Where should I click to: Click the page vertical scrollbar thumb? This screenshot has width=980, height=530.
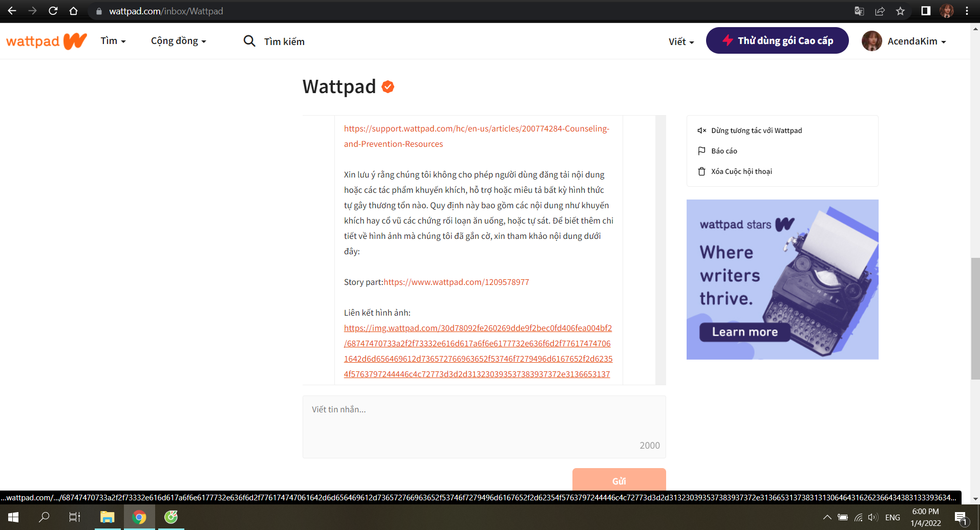pyautogui.click(x=975, y=319)
